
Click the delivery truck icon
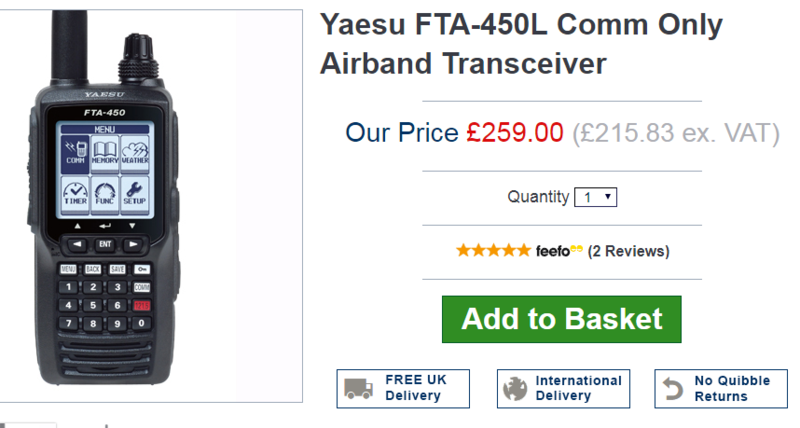pyautogui.click(x=358, y=388)
